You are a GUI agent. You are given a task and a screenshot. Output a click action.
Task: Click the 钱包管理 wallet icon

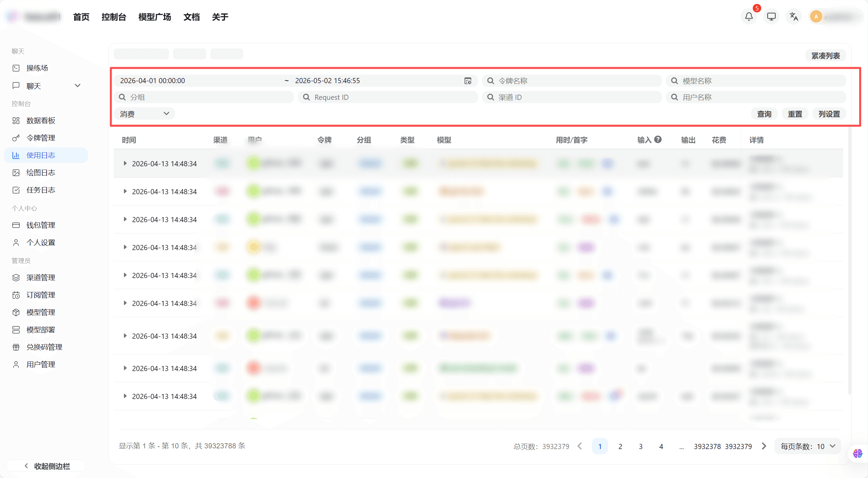[x=16, y=225]
